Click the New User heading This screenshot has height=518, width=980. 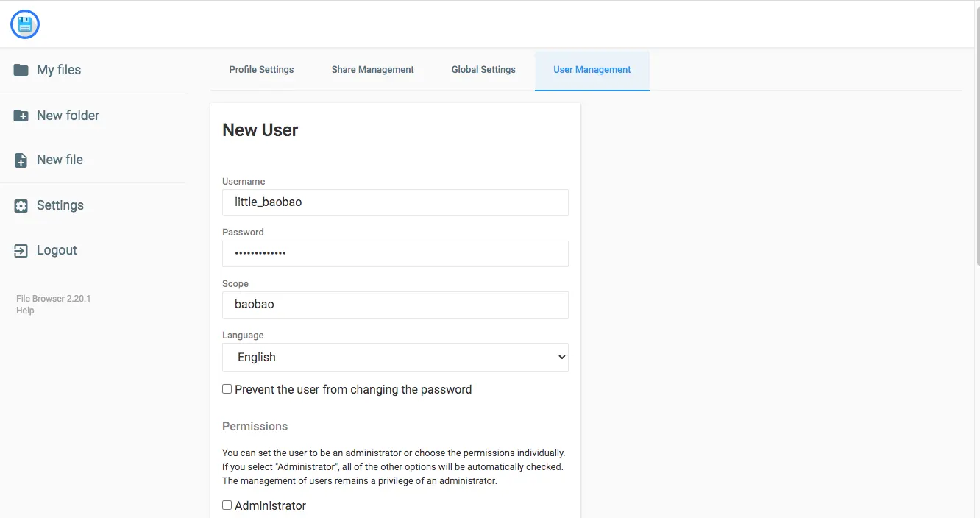pyautogui.click(x=260, y=130)
